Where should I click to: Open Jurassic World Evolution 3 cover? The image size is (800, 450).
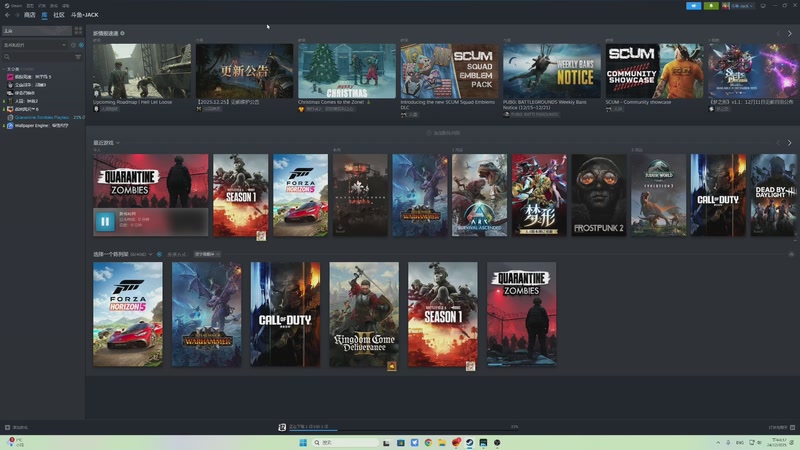click(659, 195)
